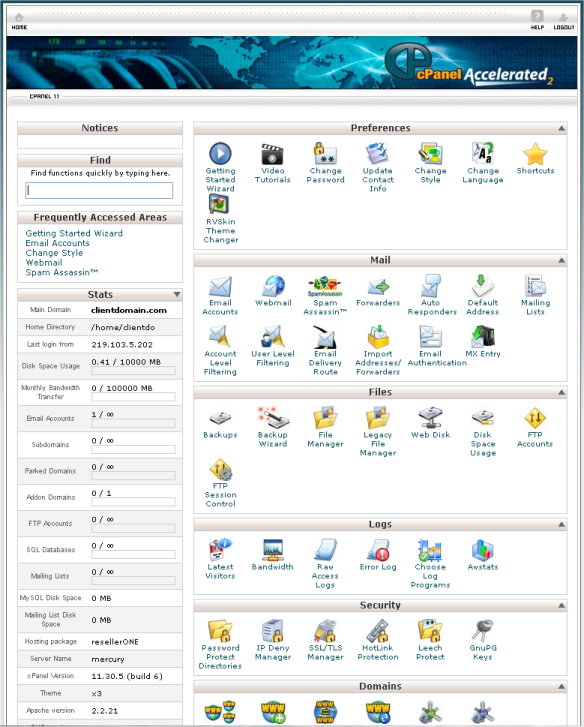Open Password Protect Directories

[220, 631]
